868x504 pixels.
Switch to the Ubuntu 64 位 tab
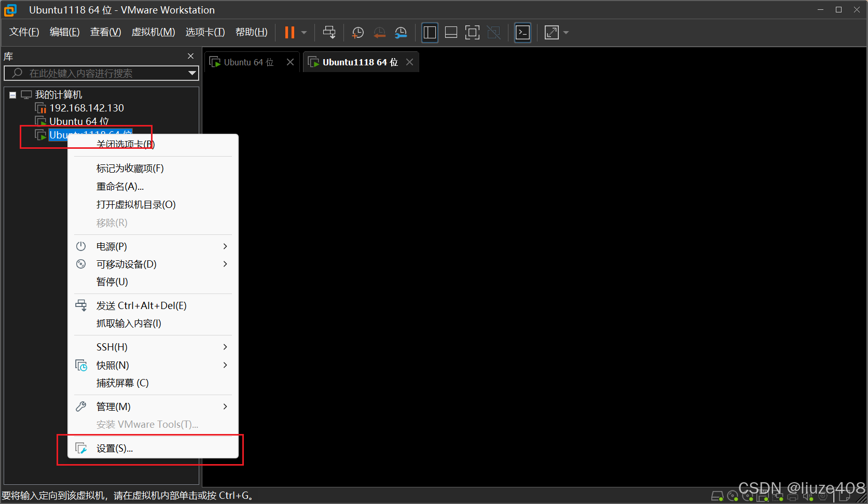point(249,62)
